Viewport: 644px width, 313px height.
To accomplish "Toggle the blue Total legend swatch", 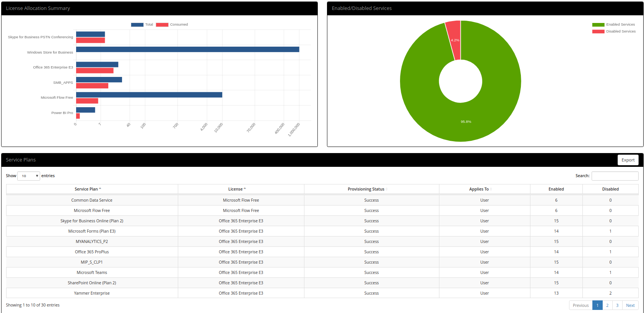I will click(x=137, y=24).
